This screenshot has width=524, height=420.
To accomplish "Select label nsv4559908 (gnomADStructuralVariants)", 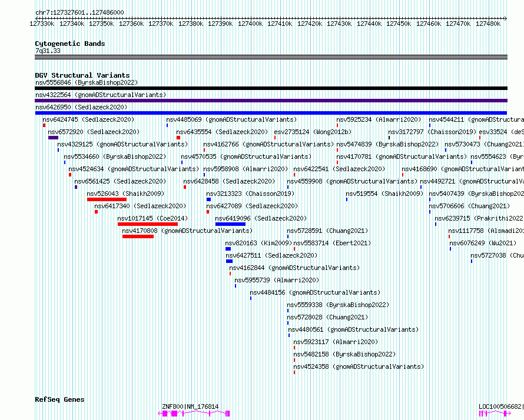I will (352, 181).
